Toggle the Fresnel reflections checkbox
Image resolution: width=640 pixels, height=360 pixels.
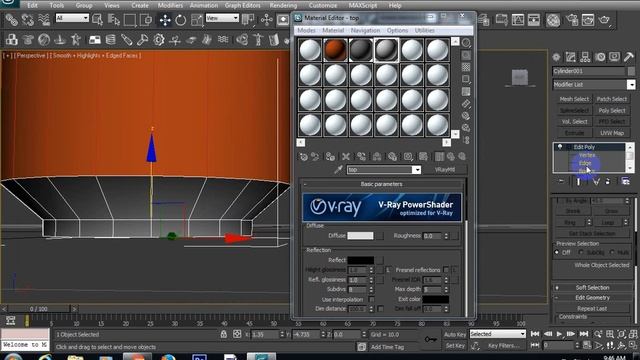coord(446,270)
